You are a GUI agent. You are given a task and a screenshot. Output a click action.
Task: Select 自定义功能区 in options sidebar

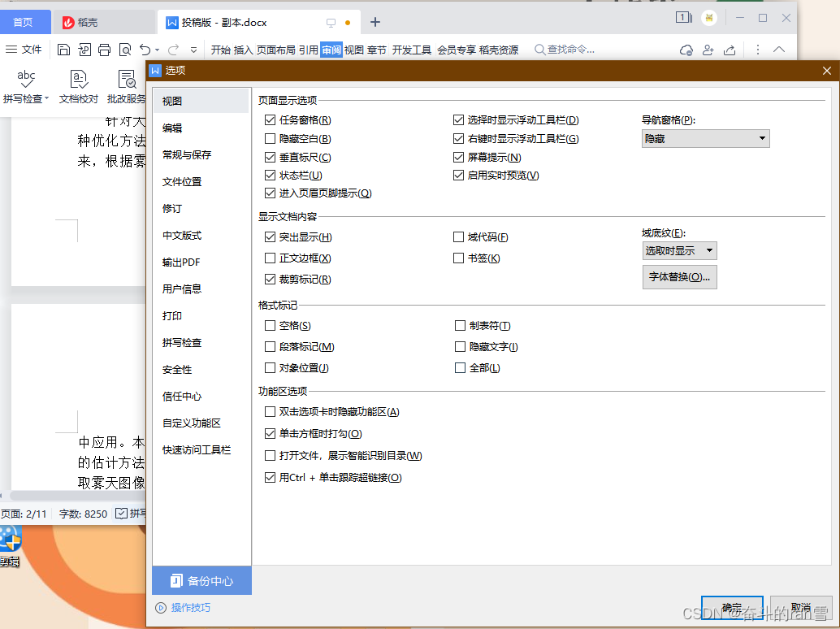201,423
